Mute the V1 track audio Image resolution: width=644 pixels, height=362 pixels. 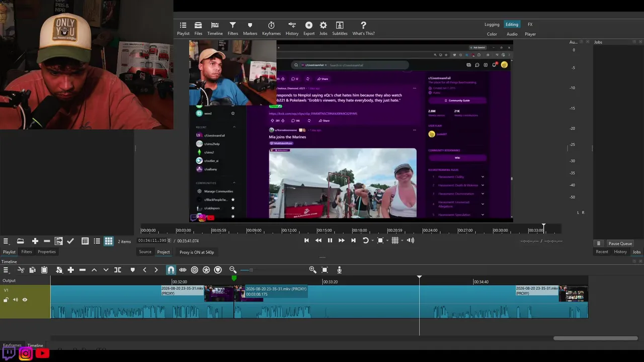coord(15,300)
